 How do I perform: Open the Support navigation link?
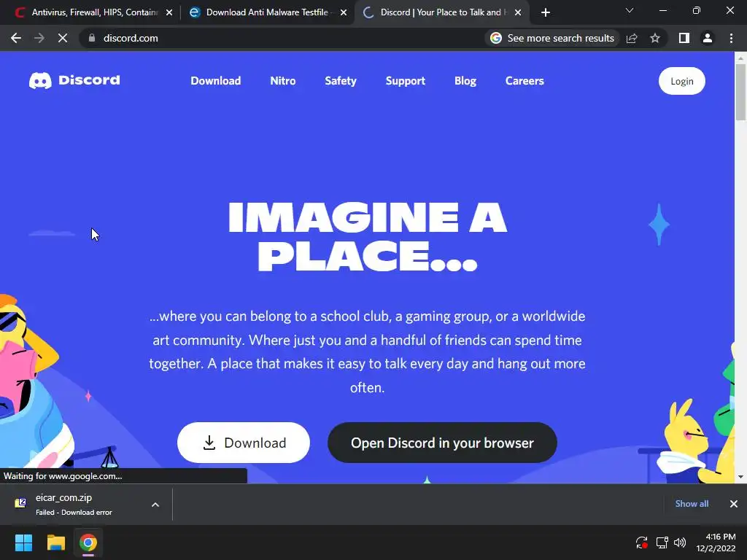point(406,81)
